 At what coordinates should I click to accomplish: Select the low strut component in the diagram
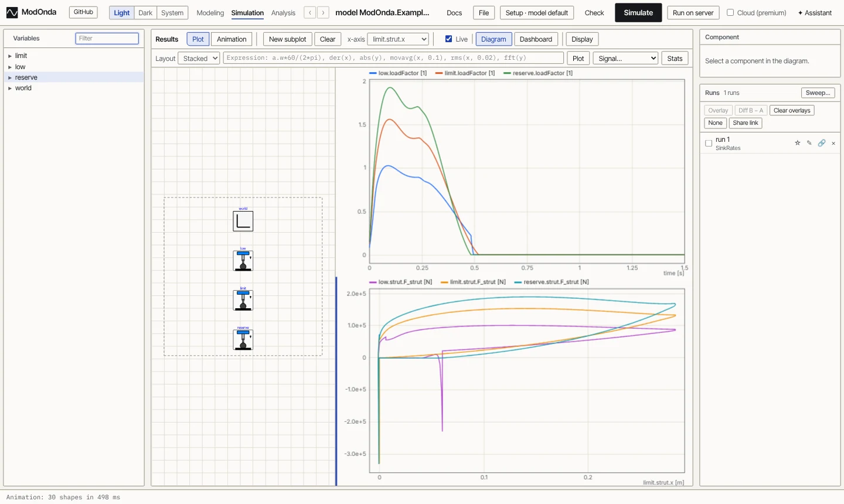(243, 261)
